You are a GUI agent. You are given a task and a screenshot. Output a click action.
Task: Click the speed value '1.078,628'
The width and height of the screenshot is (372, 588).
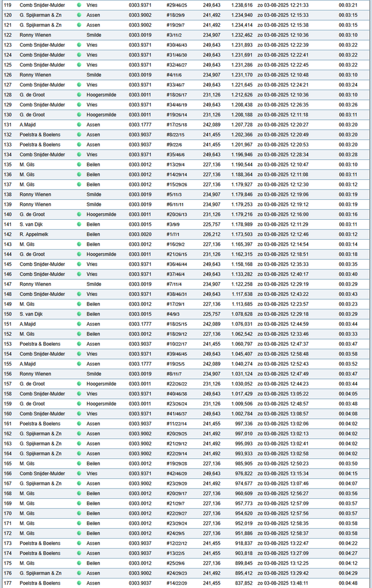click(242, 315)
